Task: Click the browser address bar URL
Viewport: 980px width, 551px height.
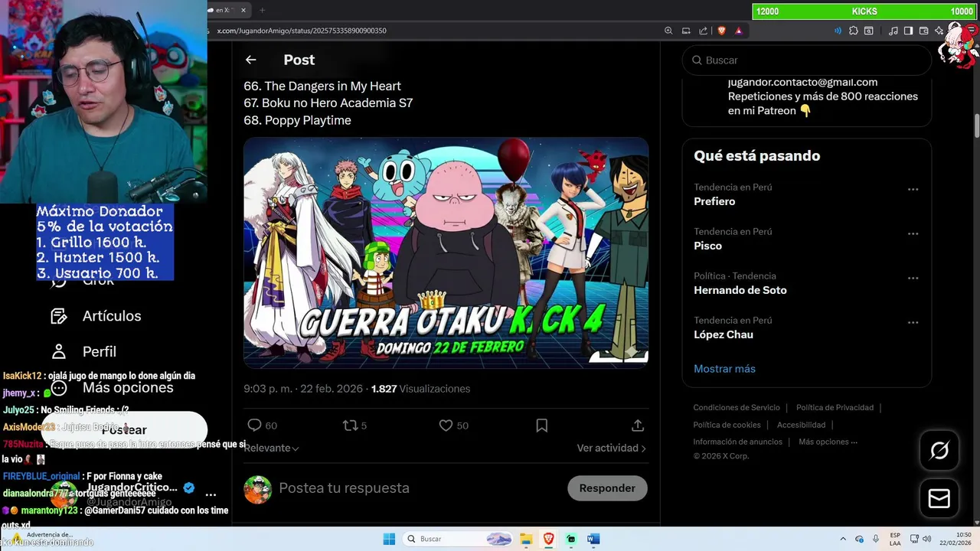Action: coord(302,31)
